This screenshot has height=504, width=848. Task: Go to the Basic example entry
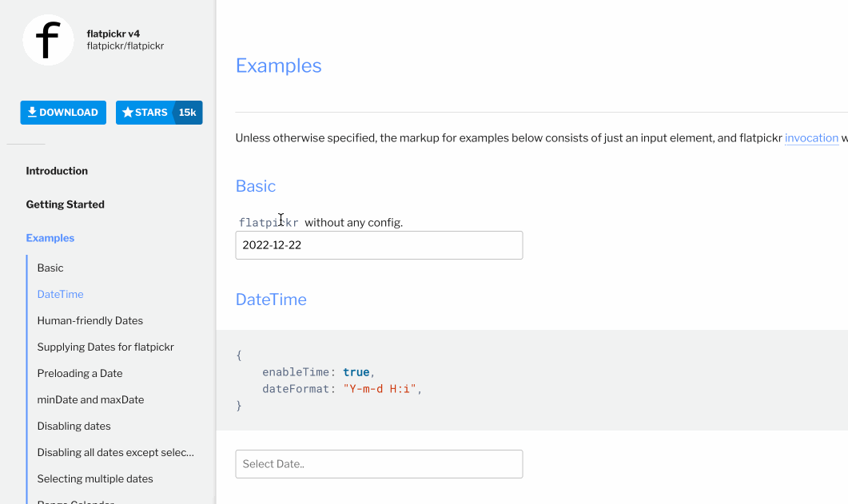pos(50,268)
